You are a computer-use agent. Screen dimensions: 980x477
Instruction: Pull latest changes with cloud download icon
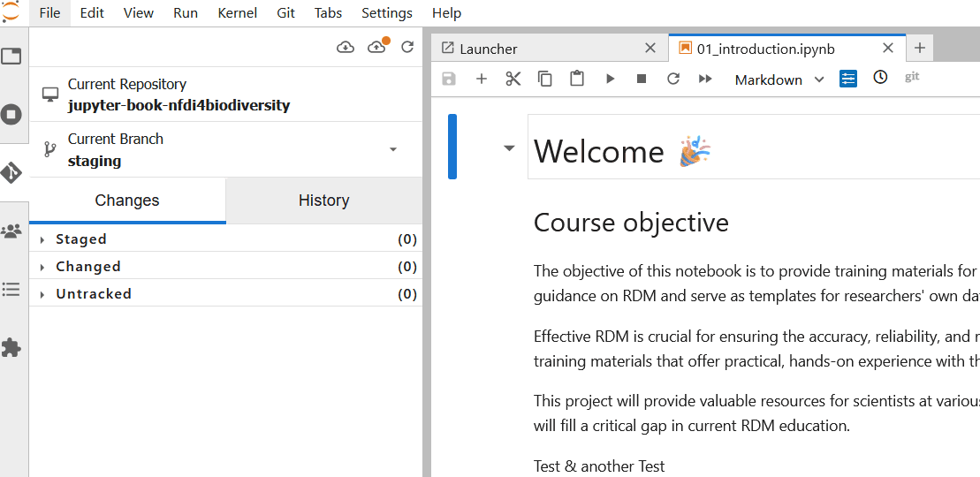[346, 47]
